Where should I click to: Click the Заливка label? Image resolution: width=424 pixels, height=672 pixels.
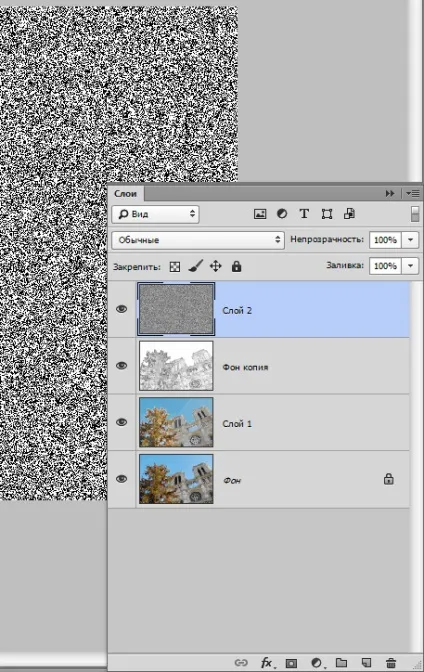point(345,265)
